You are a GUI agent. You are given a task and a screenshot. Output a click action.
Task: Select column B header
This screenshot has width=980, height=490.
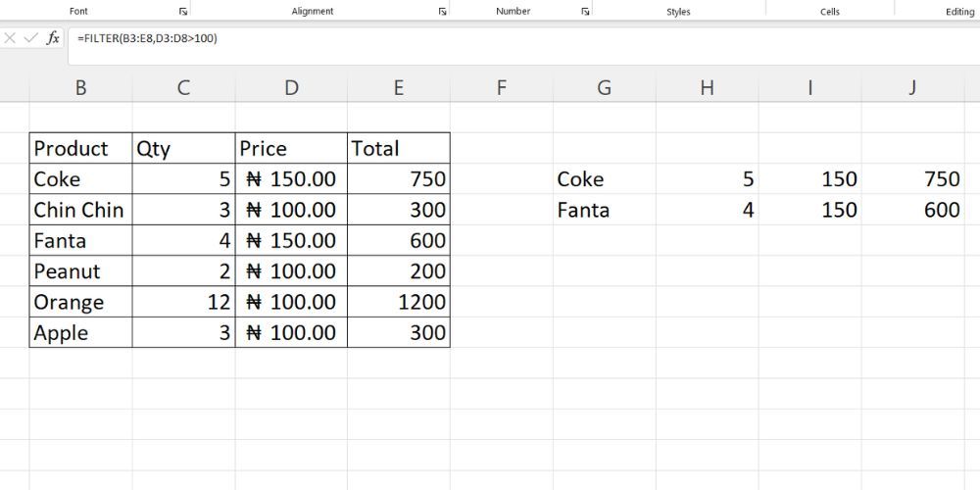coord(80,88)
